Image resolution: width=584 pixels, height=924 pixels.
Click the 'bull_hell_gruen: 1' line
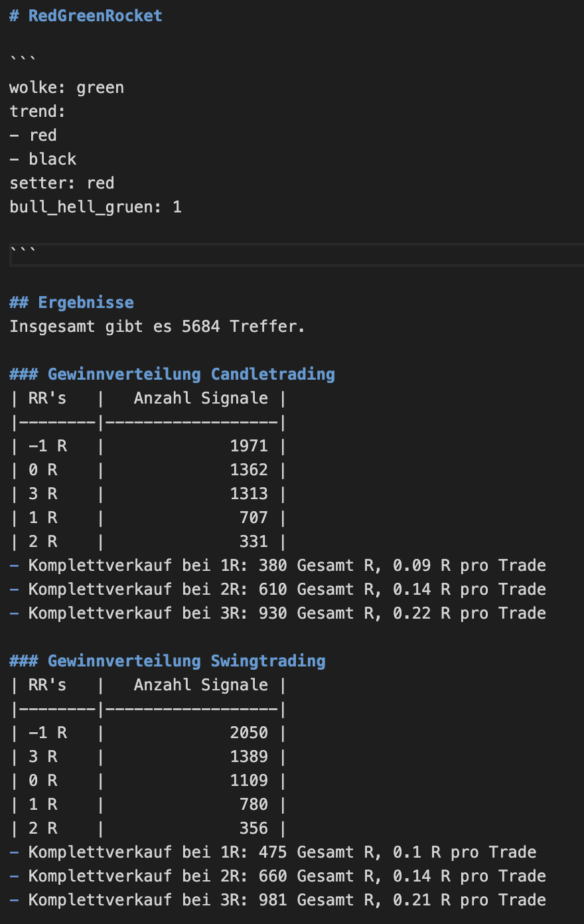pos(95,207)
